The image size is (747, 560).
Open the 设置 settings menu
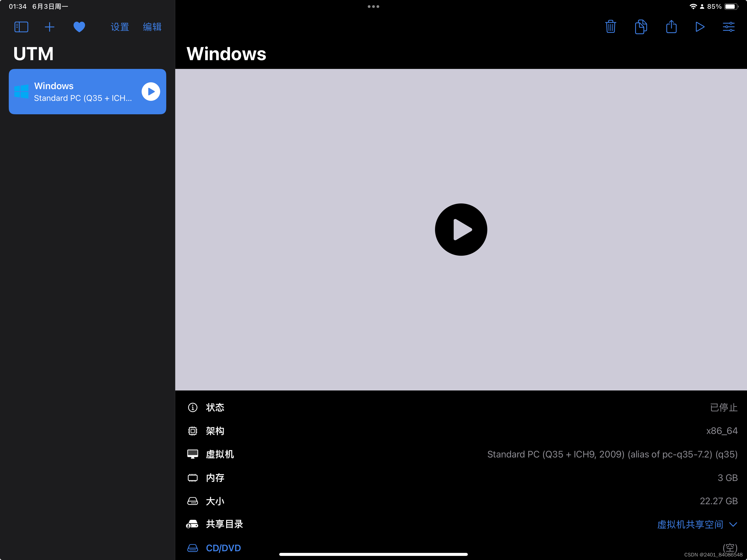120,27
